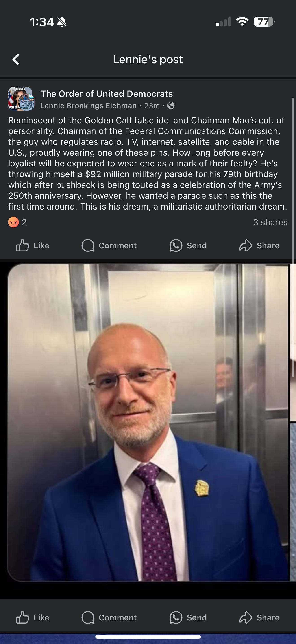Tap the angry reaction emoji
Viewport: 296px width, 644px height.
point(14,222)
